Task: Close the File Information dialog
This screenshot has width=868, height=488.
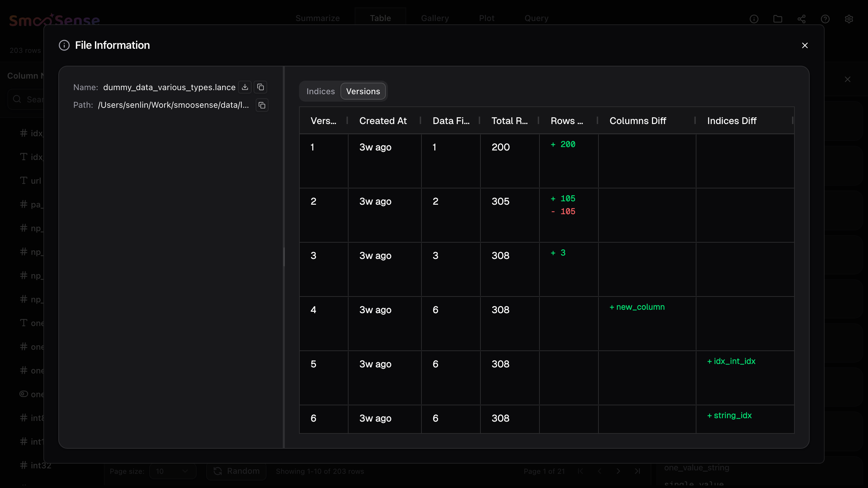Action: tap(805, 45)
